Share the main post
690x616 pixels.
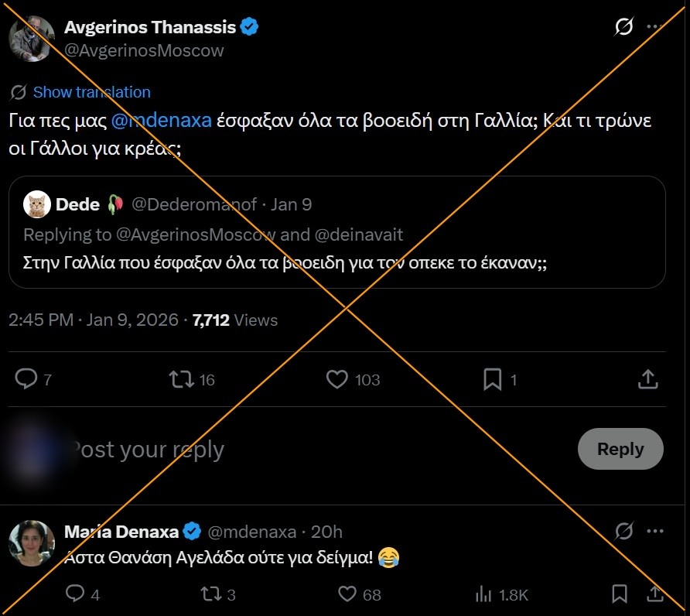pos(648,378)
